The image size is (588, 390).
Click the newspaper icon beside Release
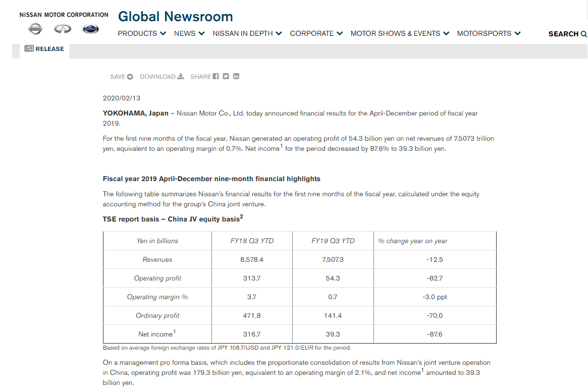click(29, 48)
